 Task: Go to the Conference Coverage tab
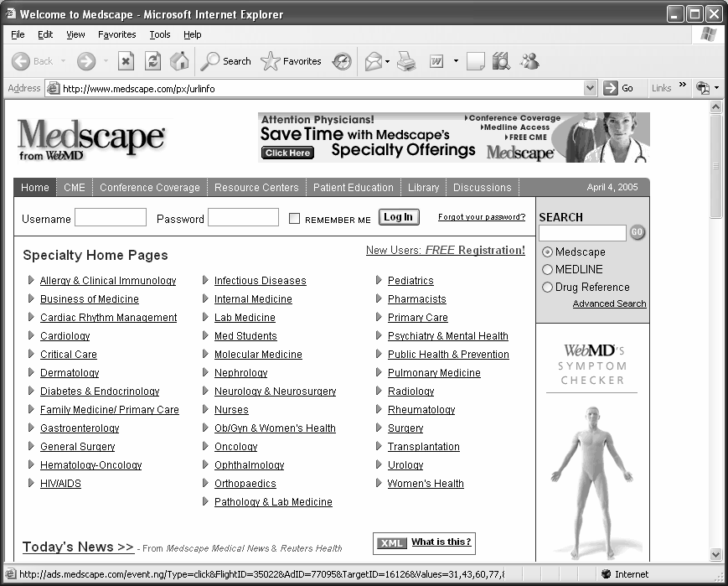click(x=149, y=187)
